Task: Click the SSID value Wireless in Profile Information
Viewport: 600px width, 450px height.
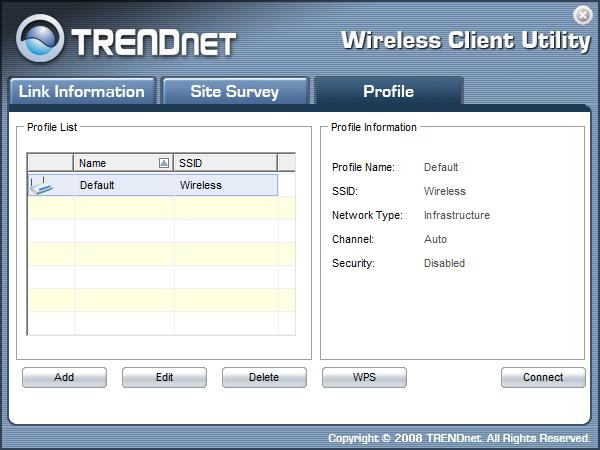Action: (445, 191)
